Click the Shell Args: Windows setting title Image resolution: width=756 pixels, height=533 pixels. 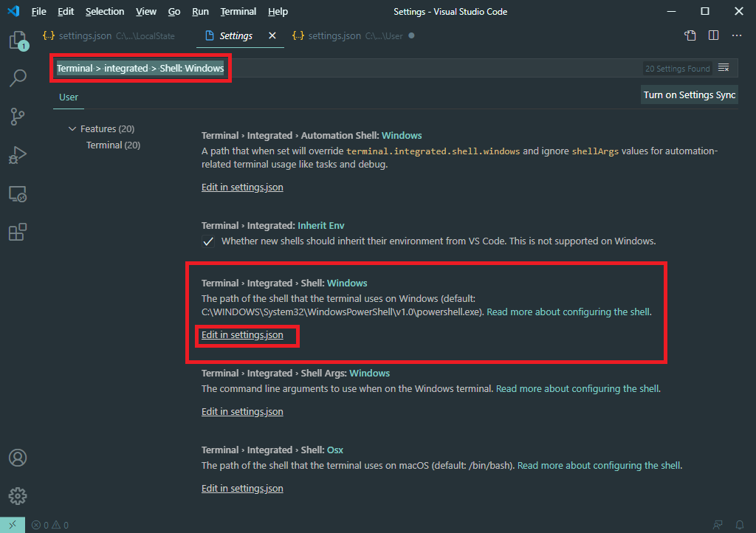[295, 373]
